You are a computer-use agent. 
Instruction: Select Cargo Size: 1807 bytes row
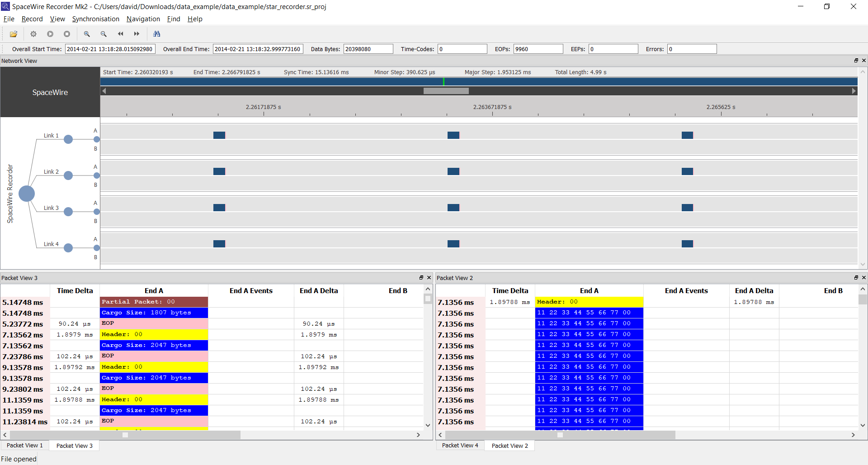pos(154,313)
